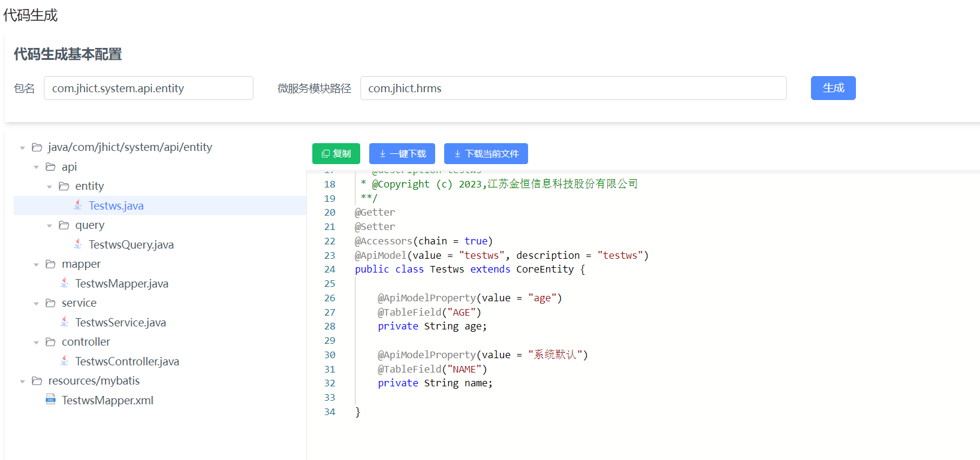Click the folder icon next to controller

click(50, 342)
